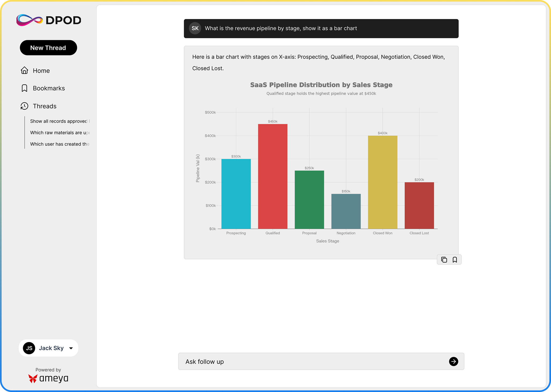Copy the chart response with copy icon
This screenshot has height=392, width=551.
pyautogui.click(x=444, y=260)
